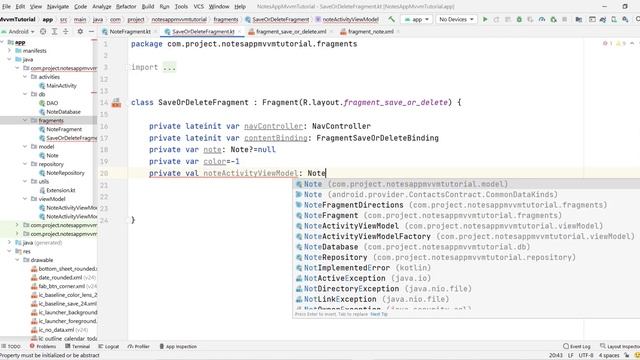640x360 pixels.
Task: Open MainActivity in project tree
Action: pos(58,85)
